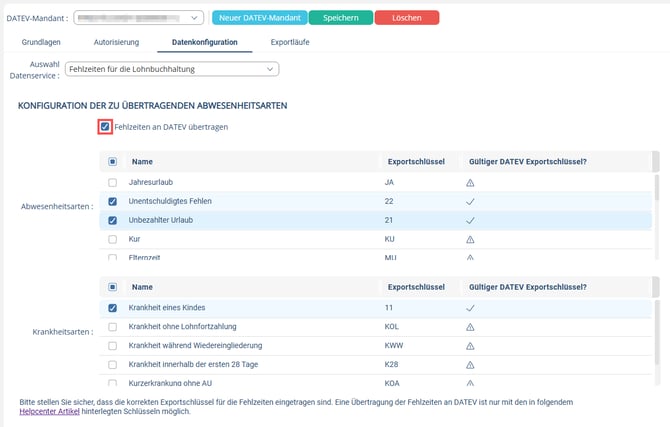Click export key JA in the Jahresurlaub row
The image size is (670, 427).
(389, 182)
